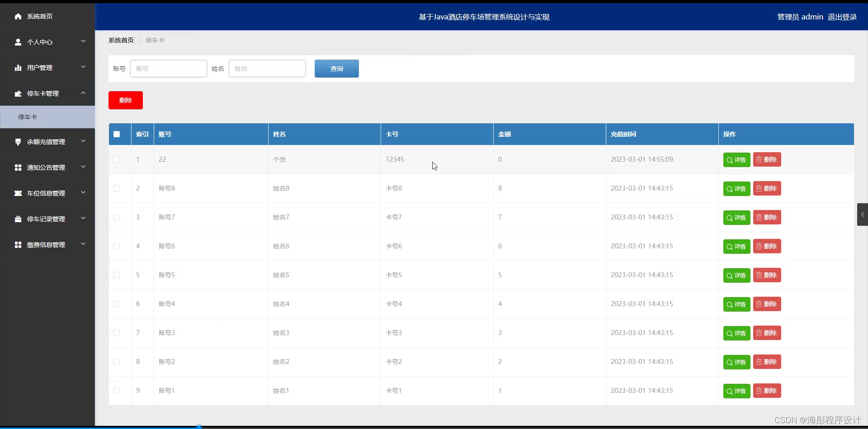
Task: Tick the checkbox beside account 22
Action: point(117,159)
